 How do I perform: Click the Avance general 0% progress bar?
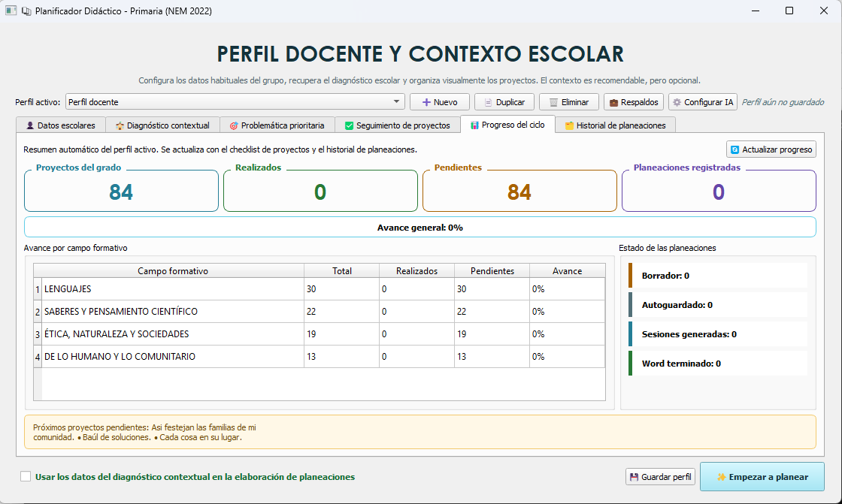(420, 227)
